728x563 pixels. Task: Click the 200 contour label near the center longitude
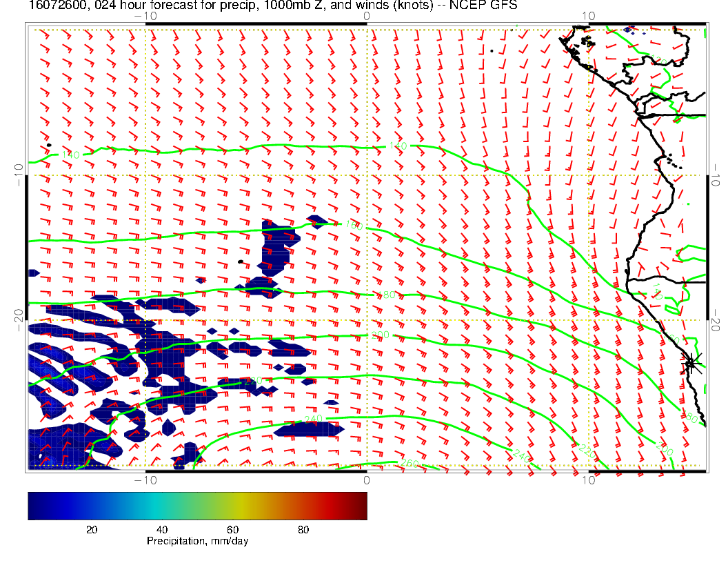pos(381,335)
